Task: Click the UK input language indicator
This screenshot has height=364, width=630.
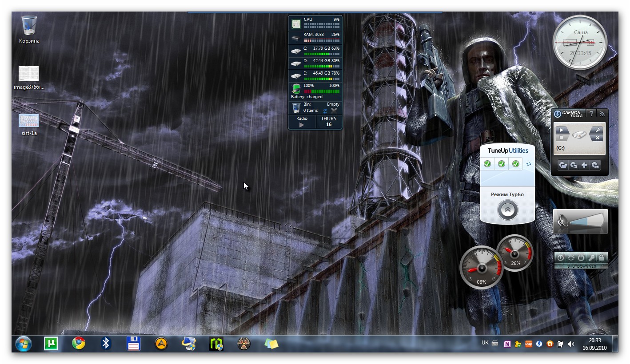Action: point(485,343)
